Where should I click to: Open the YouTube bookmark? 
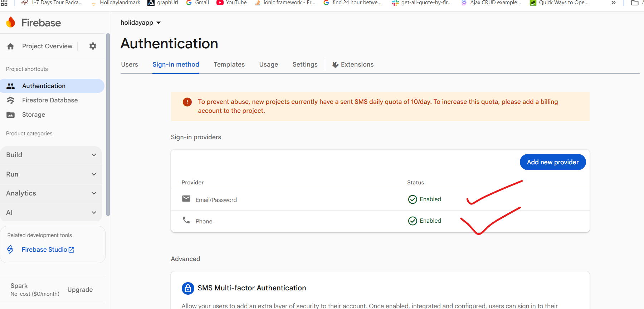[x=231, y=3]
